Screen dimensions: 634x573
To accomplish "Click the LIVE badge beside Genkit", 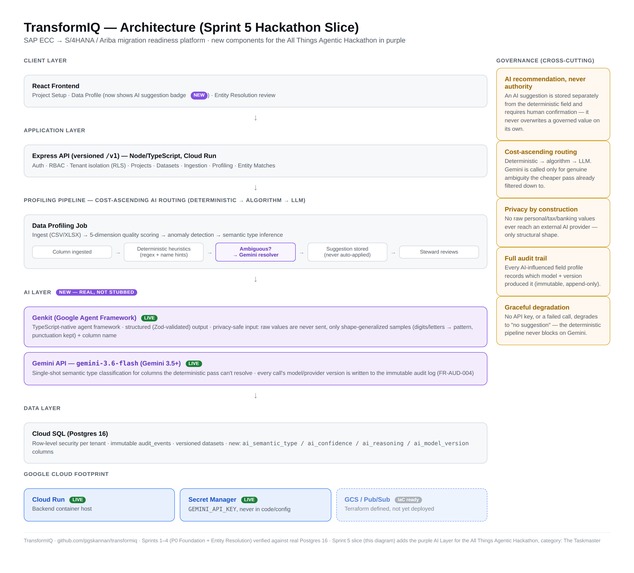I will point(149,318).
